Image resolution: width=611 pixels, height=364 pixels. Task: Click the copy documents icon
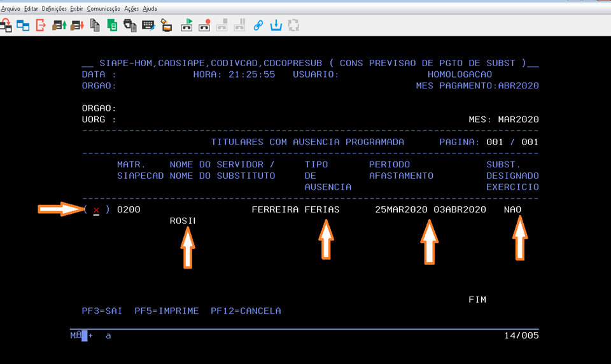tap(95, 25)
